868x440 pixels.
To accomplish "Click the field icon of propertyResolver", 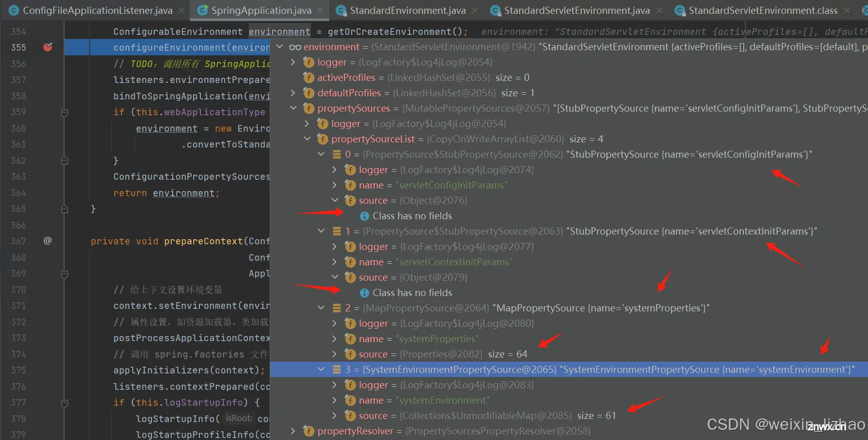I will (309, 431).
